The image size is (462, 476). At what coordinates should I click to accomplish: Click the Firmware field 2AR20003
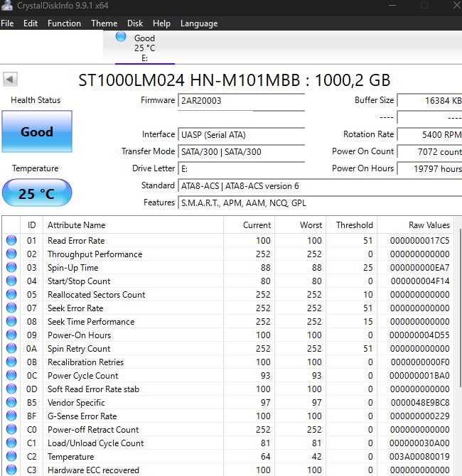pyautogui.click(x=241, y=100)
